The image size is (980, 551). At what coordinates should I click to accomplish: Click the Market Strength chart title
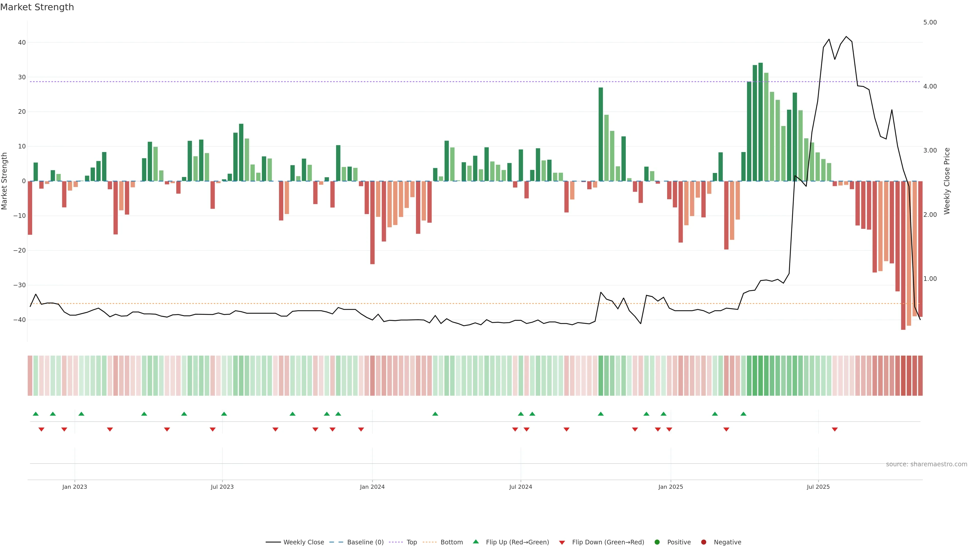[x=37, y=7]
